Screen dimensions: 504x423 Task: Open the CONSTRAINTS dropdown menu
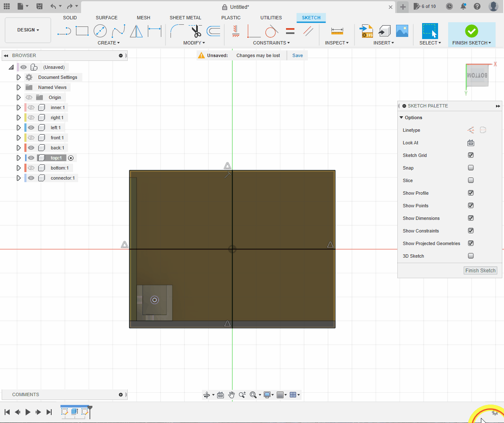pyautogui.click(x=271, y=43)
